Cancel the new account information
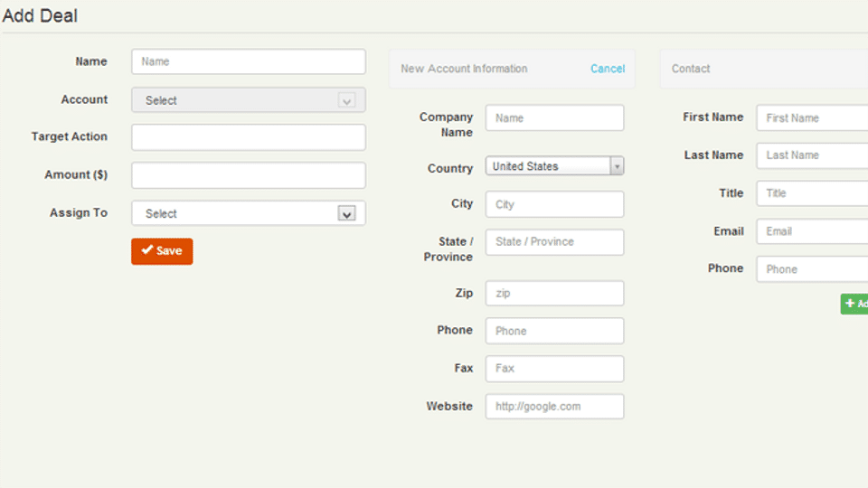 (607, 69)
